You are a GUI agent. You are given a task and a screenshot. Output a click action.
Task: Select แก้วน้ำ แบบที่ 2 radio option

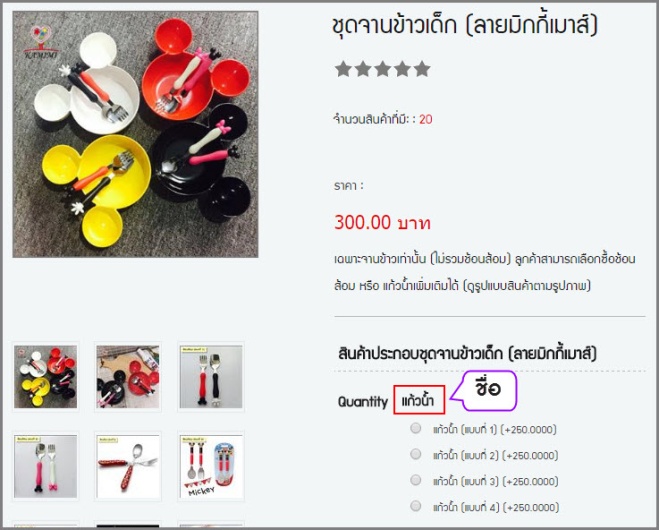click(x=416, y=454)
